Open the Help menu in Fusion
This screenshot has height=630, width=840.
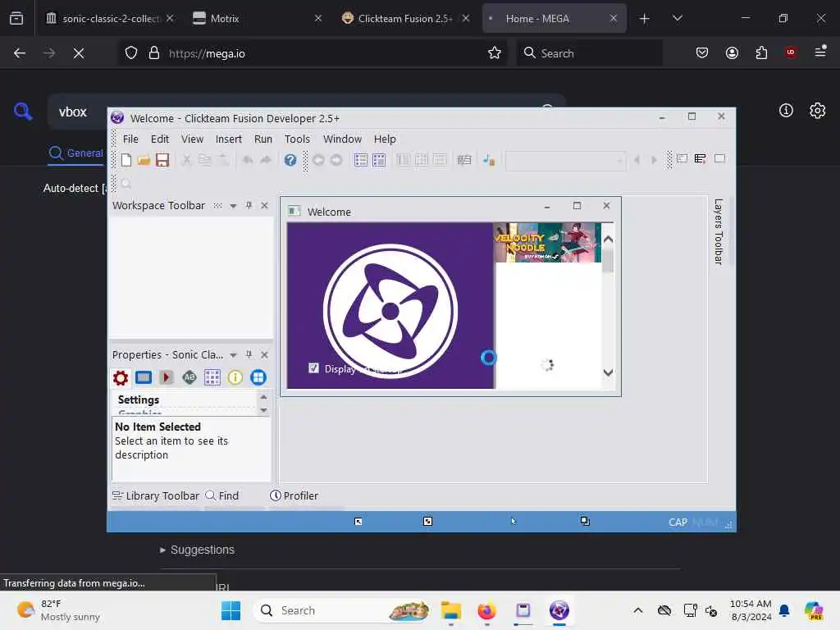(385, 139)
